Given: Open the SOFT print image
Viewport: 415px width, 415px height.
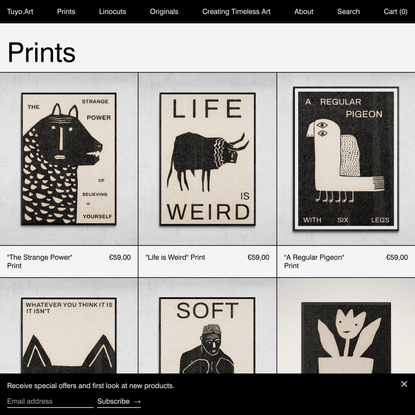Looking at the screenshot, I should [x=207, y=326].
